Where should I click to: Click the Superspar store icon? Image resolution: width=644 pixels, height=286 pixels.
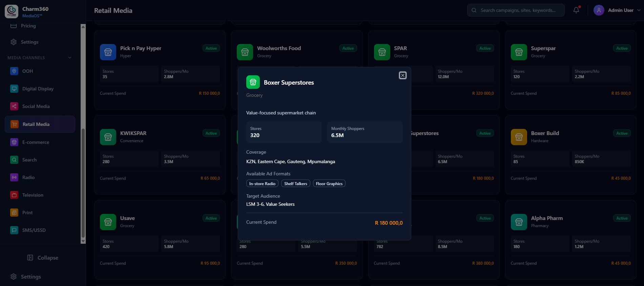point(519,52)
